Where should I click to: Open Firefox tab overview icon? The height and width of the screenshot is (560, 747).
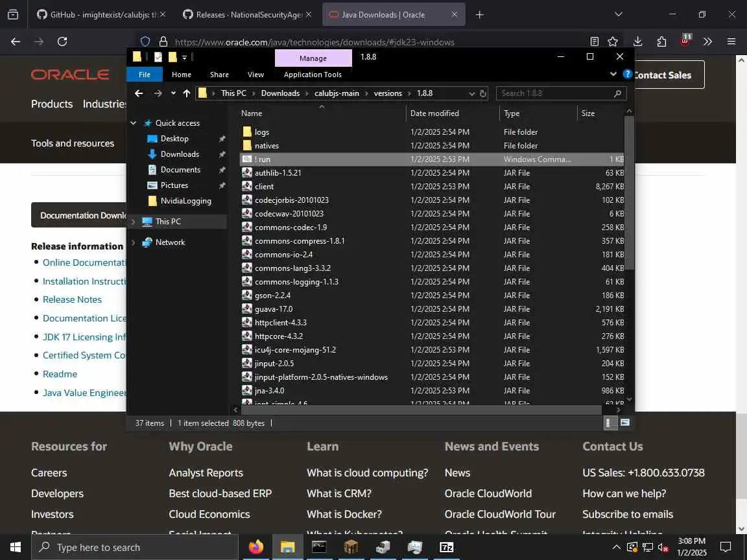13,15
